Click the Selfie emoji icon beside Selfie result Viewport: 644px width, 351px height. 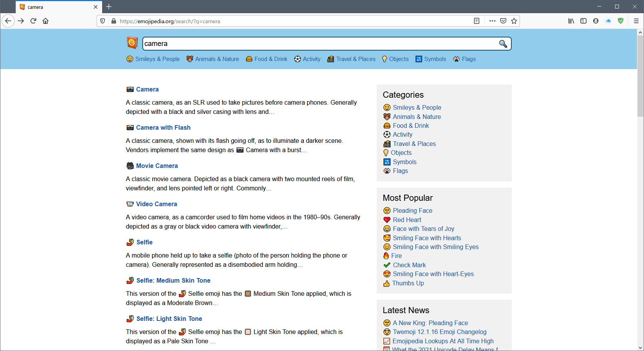point(130,242)
